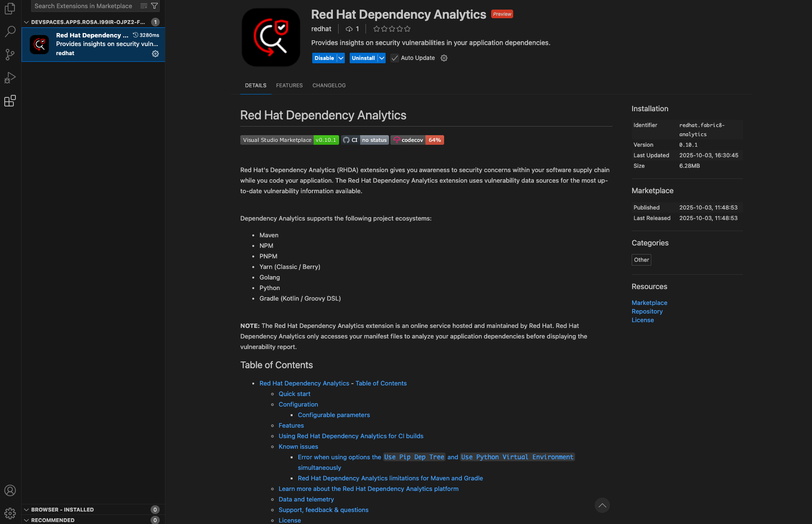Open the Marketplace resource link
812x524 pixels.
[x=649, y=303]
